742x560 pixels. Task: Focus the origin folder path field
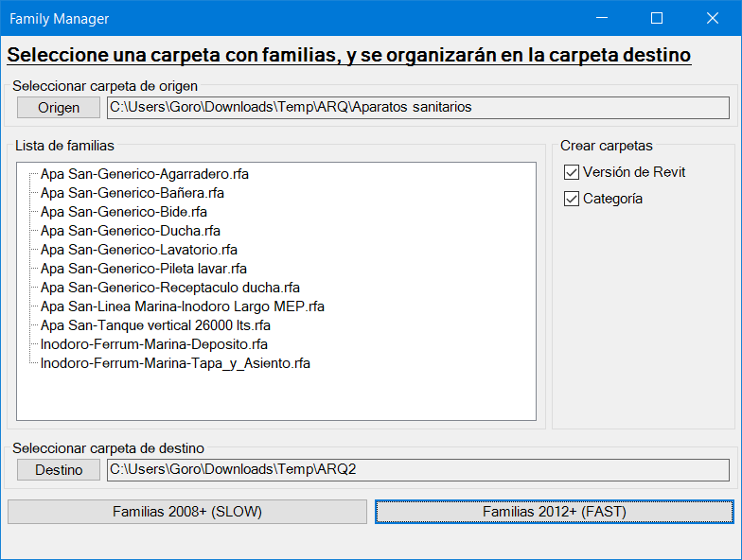click(x=418, y=108)
